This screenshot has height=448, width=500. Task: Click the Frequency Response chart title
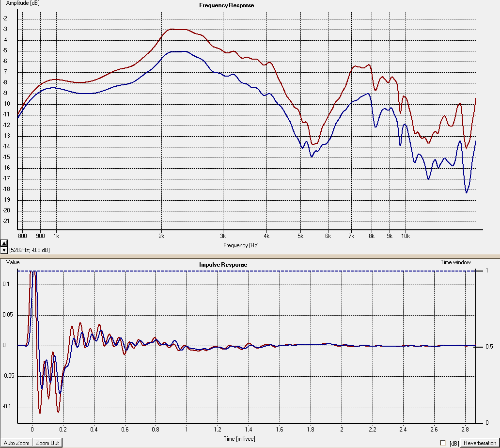pos(226,5)
